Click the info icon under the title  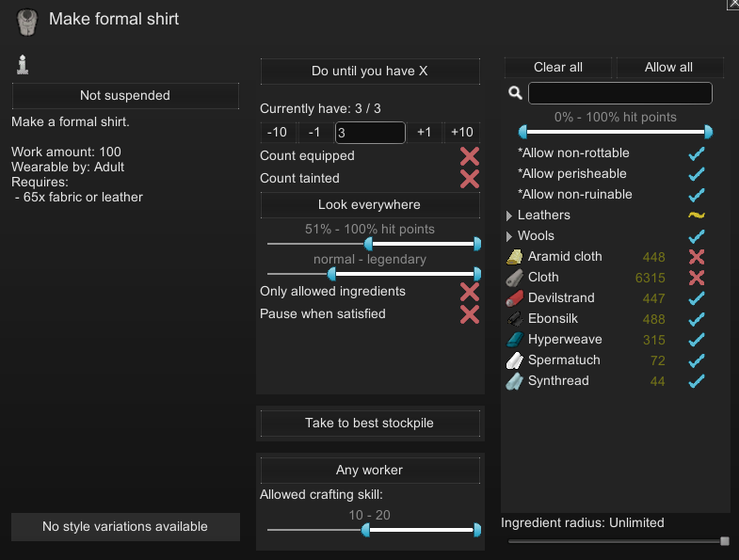[23, 65]
